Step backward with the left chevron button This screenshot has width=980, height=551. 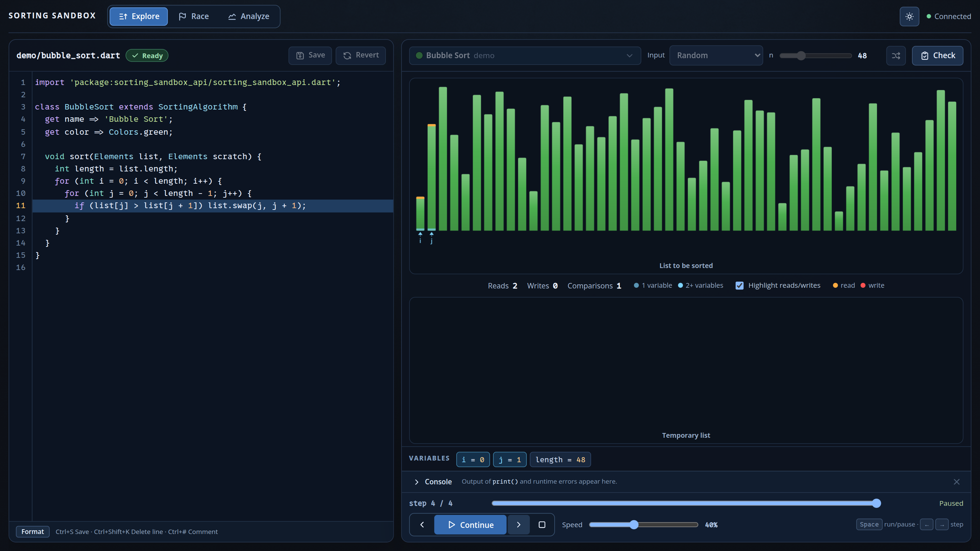(422, 525)
